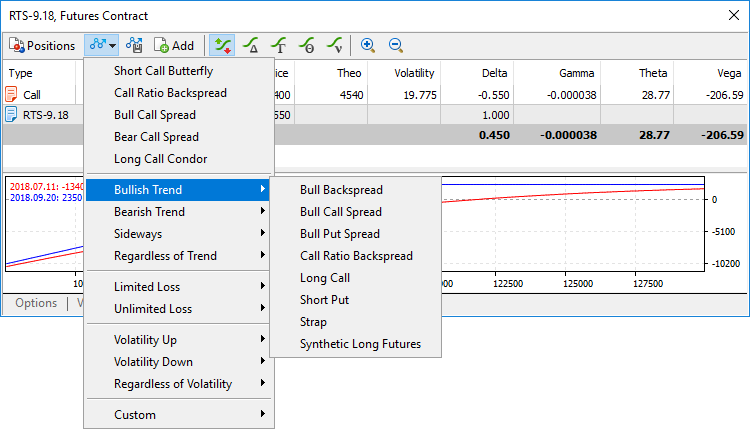Viewport: 750px width, 429px height.
Task: Expand the Volatility Down submenu
Action: coord(179,362)
